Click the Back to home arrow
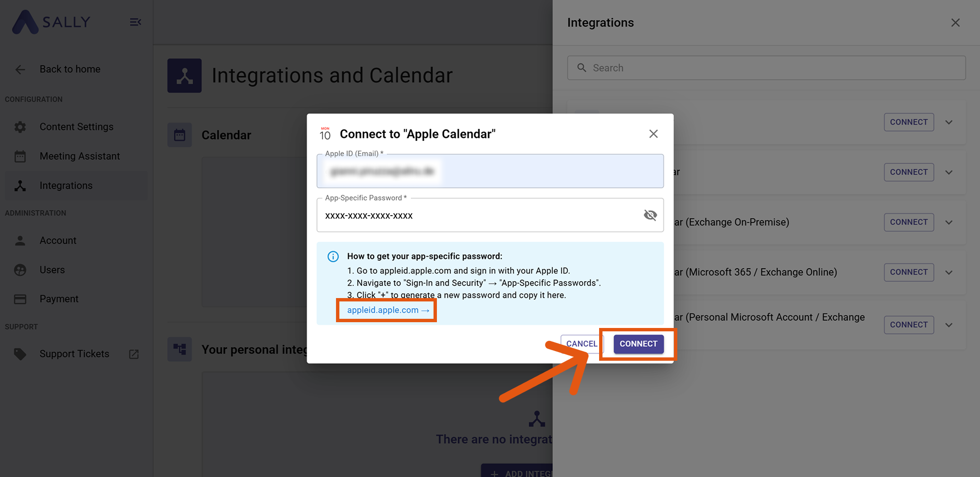This screenshot has width=980, height=477. pyautogui.click(x=20, y=69)
